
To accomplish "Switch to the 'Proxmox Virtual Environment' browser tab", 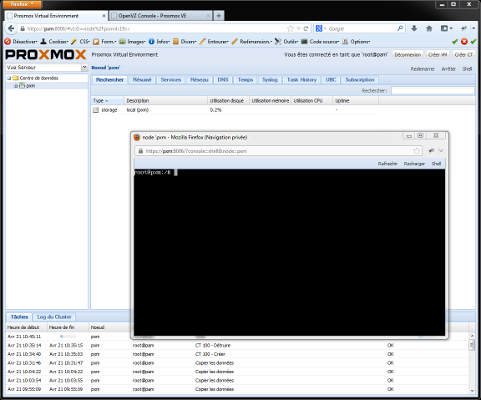I will coord(56,16).
